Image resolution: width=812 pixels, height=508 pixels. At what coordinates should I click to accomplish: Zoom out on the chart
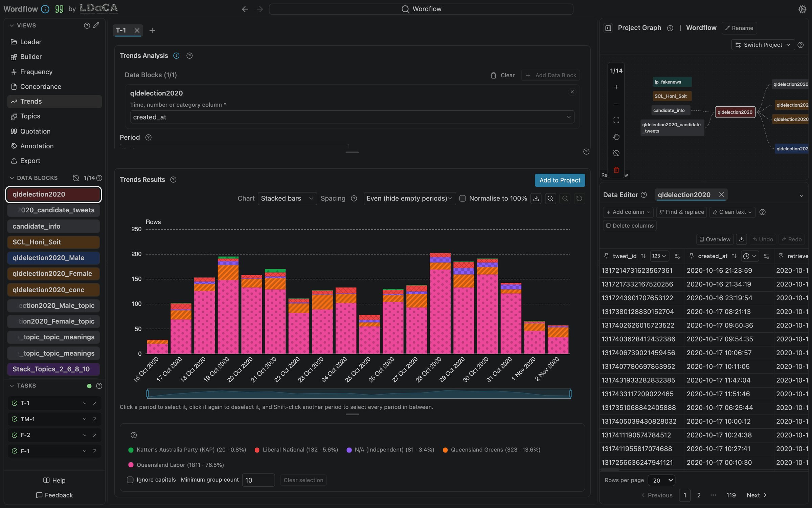(565, 198)
